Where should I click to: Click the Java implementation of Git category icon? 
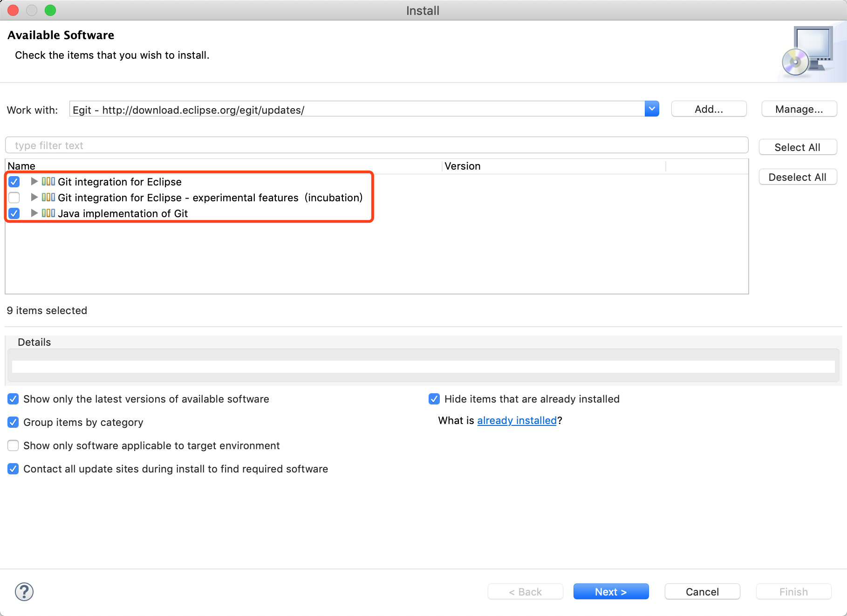(x=48, y=213)
